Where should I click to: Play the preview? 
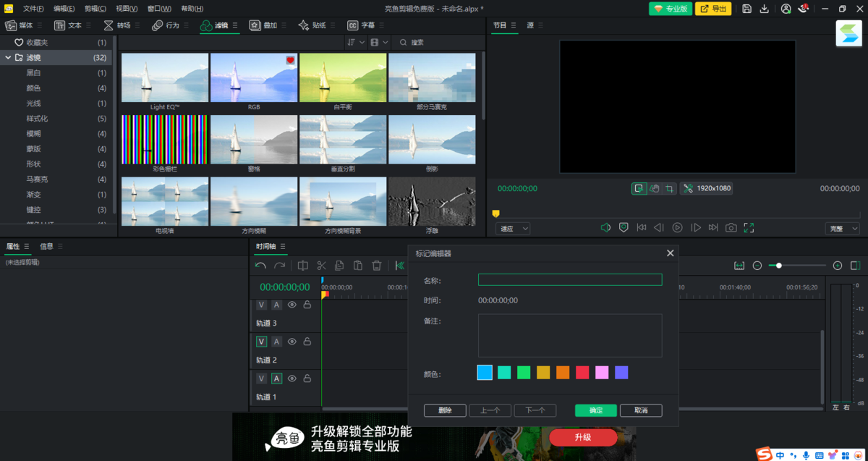pyautogui.click(x=677, y=228)
